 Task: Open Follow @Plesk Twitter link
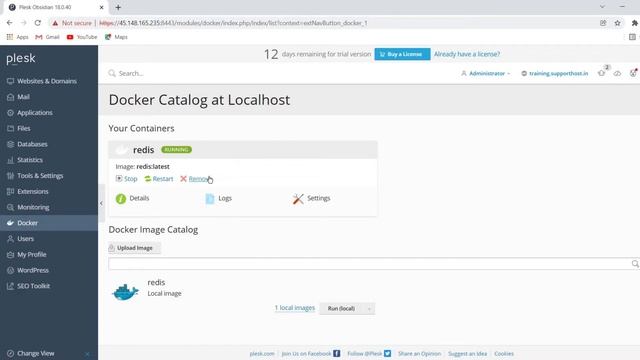369,353
